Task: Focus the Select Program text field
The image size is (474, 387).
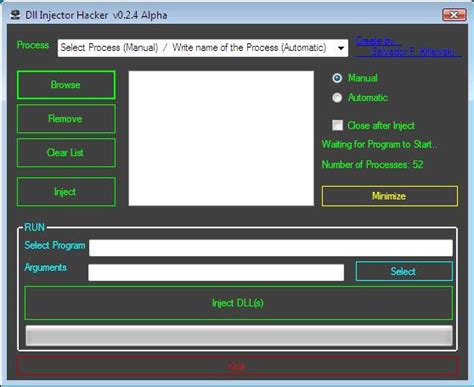Action: 271,248
